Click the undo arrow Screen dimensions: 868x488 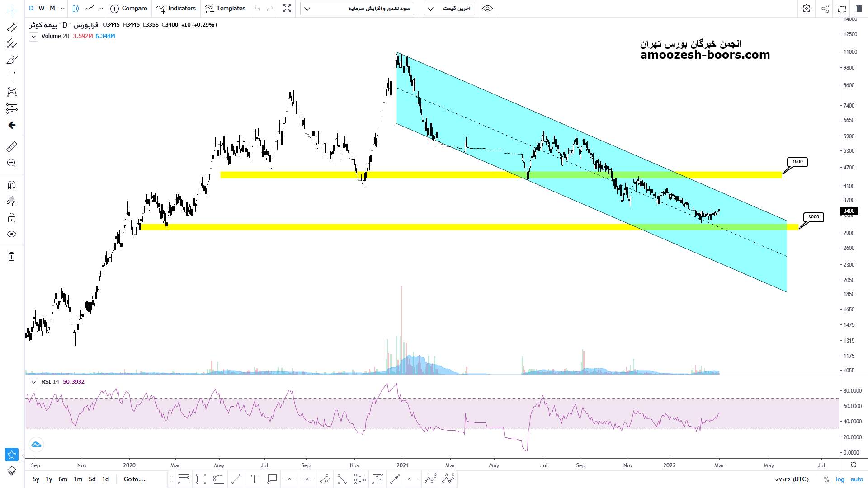tap(258, 9)
